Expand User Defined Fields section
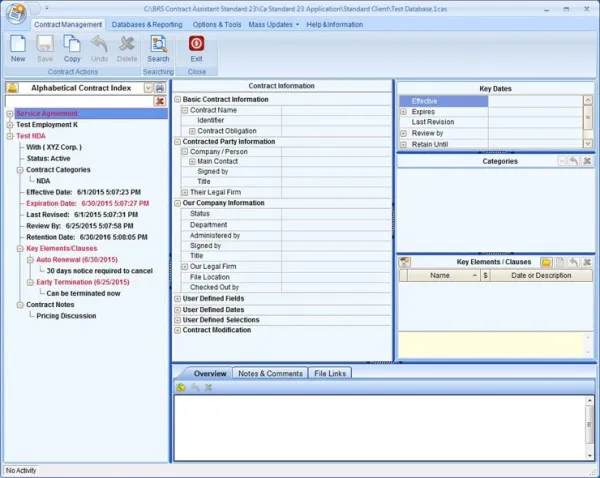The height and width of the screenshot is (478, 600). point(177,299)
